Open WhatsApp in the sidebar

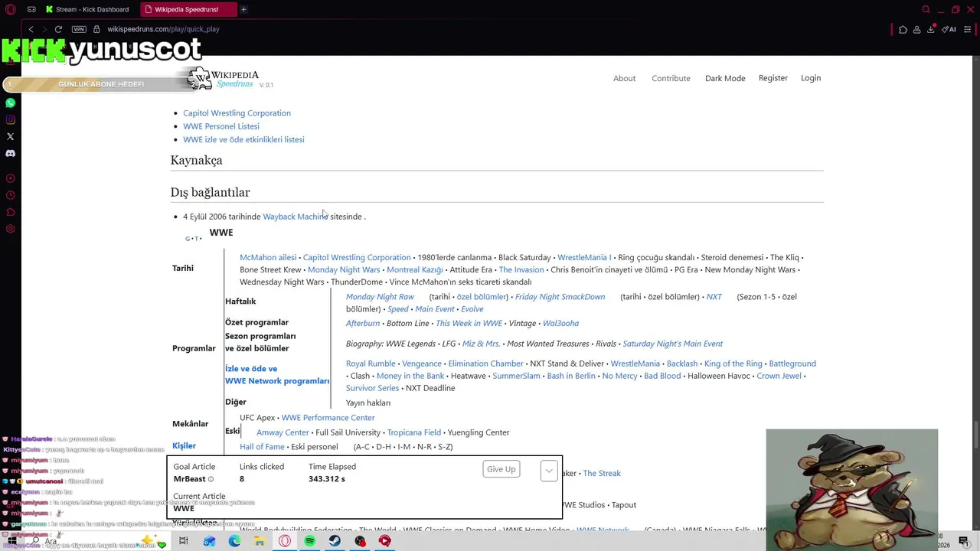click(x=11, y=103)
